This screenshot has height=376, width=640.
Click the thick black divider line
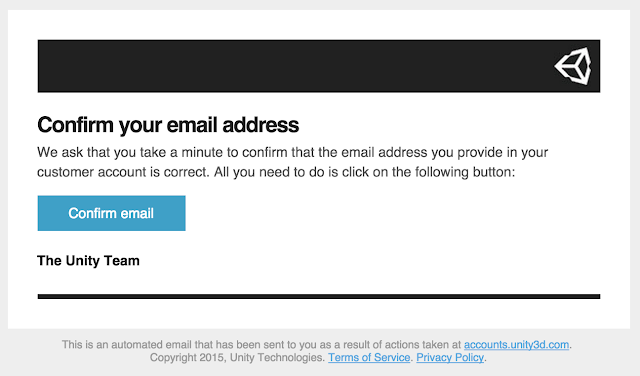(x=319, y=296)
